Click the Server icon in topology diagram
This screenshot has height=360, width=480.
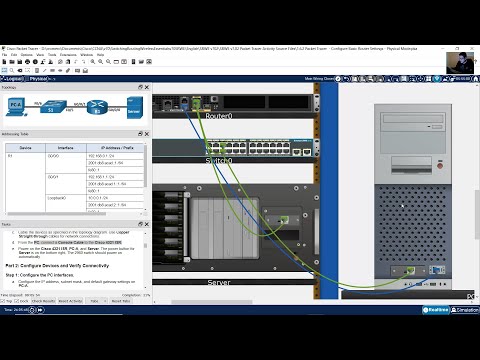[x=135, y=107]
